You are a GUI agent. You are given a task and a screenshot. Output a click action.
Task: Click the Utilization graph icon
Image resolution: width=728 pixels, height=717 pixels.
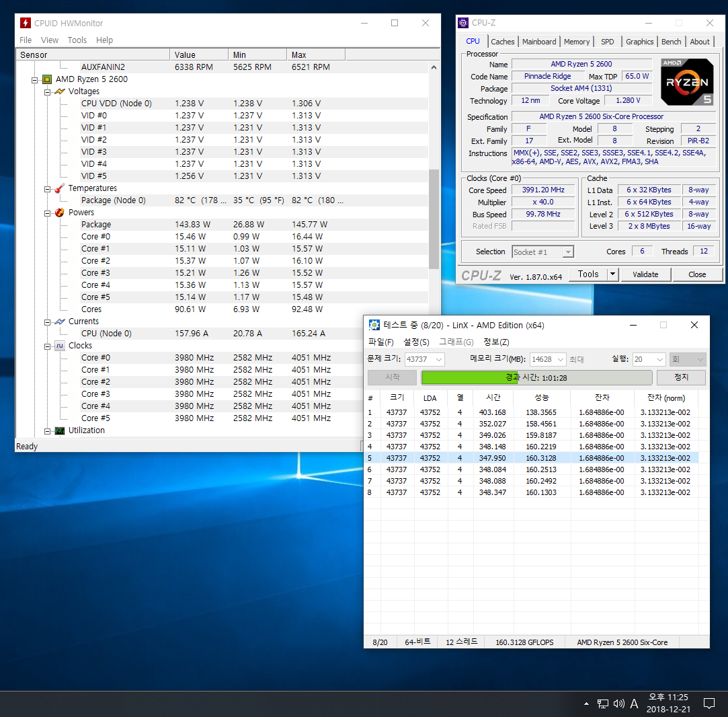pos(59,430)
